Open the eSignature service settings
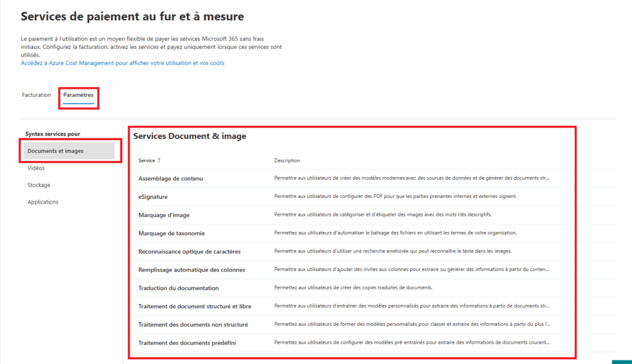The height and width of the screenshot is (364, 632). pos(153,197)
